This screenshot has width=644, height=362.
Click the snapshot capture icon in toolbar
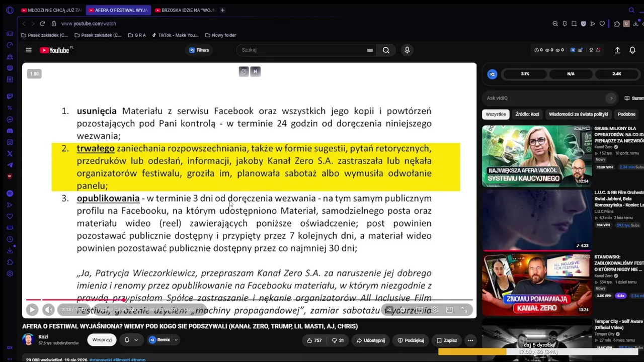click(x=574, y=24)
